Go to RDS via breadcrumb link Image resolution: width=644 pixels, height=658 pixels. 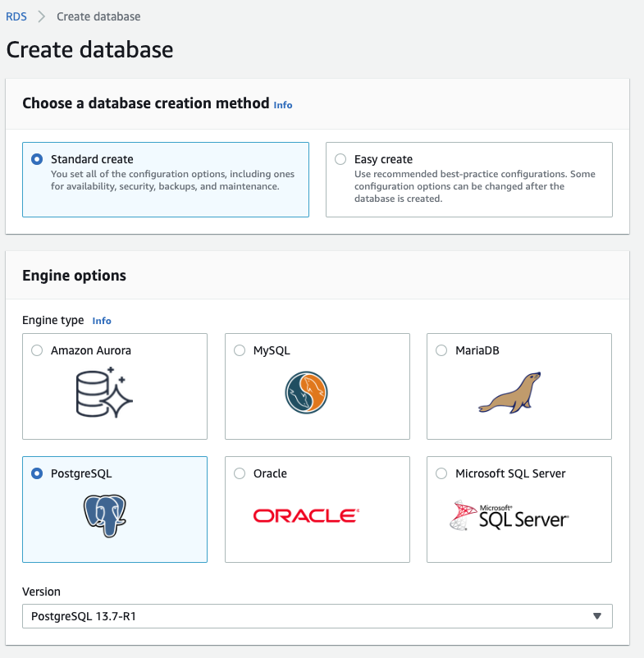(x=16, y=16)
